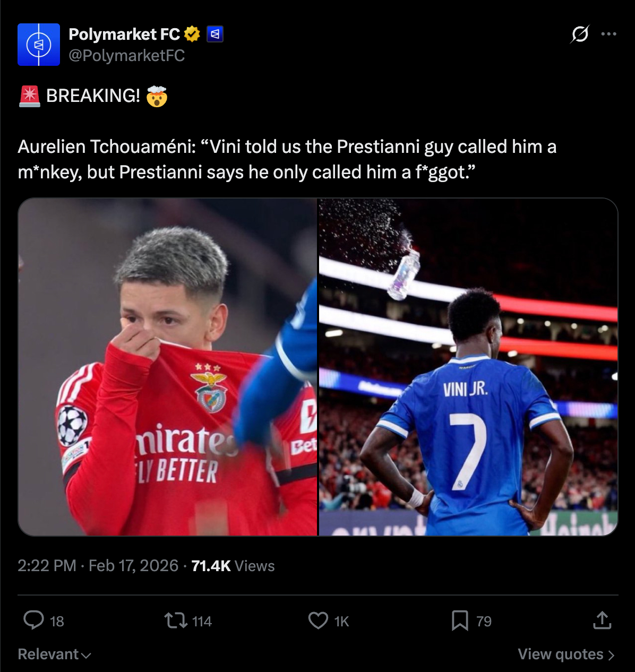Click the reply speech bubble icon

34,620
